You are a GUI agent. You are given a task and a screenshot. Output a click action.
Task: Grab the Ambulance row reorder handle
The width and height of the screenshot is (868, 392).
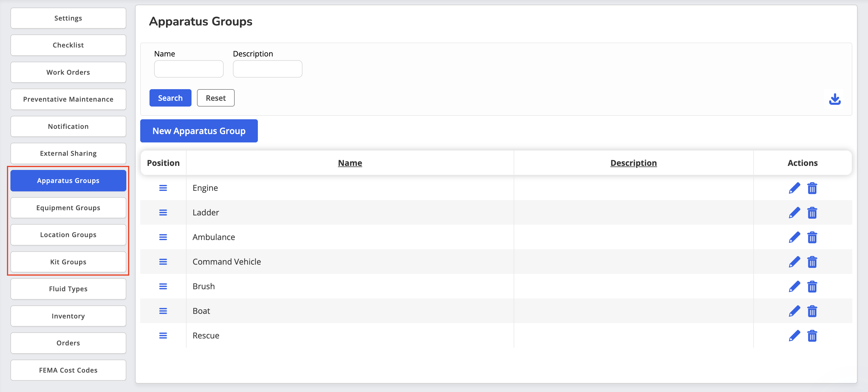pyautogui.click(x=163, y=237)
